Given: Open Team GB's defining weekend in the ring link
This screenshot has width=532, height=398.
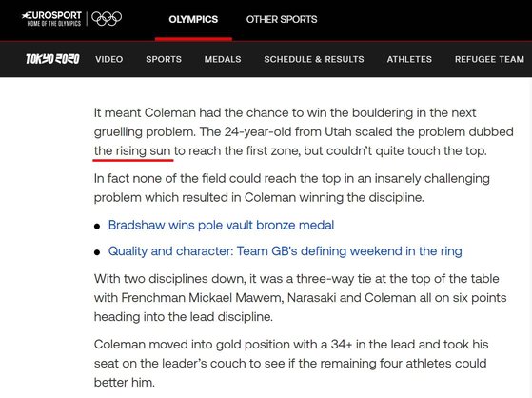Looking at the screenshot, I should [x=285, y=251].
